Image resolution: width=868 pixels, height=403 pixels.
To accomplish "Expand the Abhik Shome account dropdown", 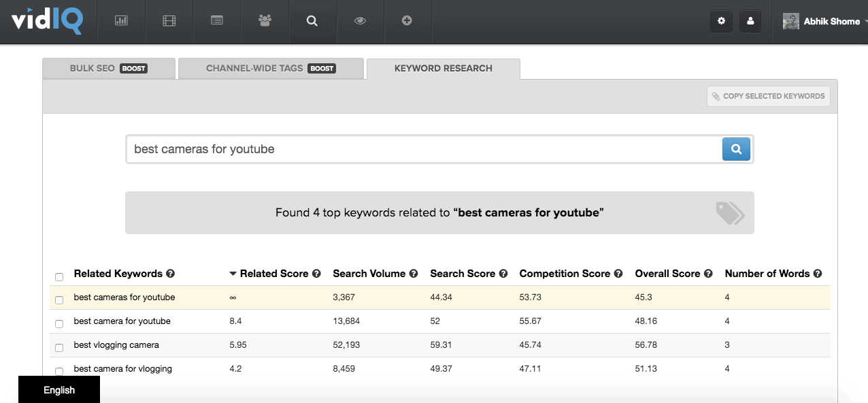I will [824, 22].
